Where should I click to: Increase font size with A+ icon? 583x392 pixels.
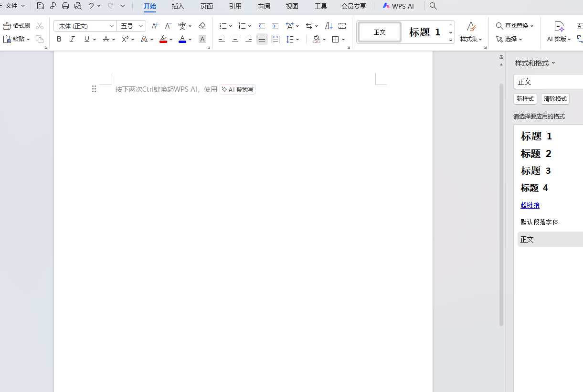click(x=155, y=26)
